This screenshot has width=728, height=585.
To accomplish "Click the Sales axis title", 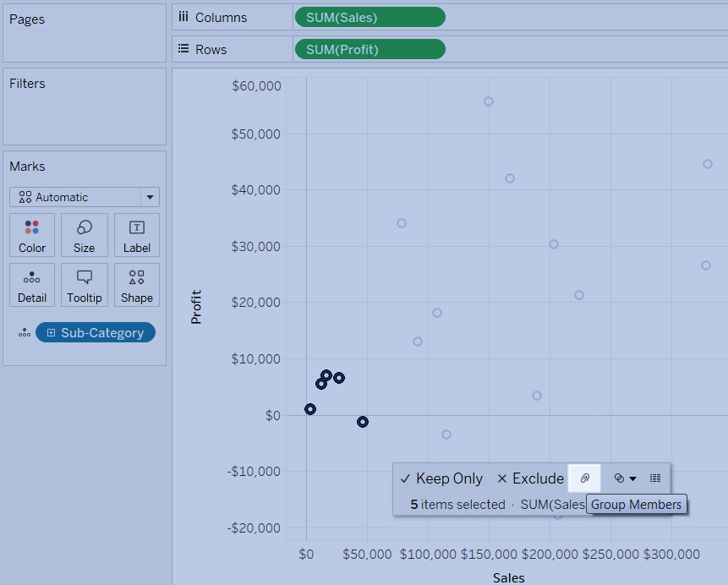I will (509, 578).
